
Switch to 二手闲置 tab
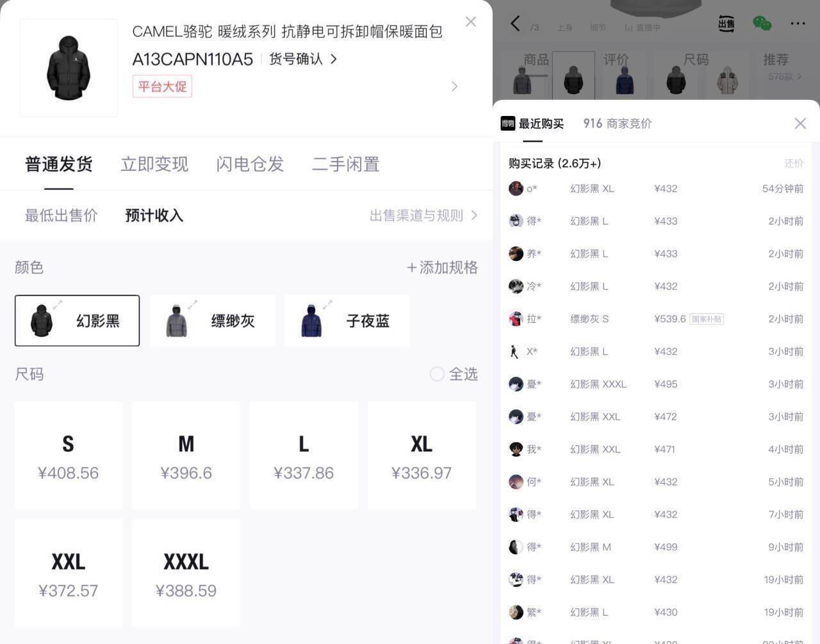click(346, 165)
